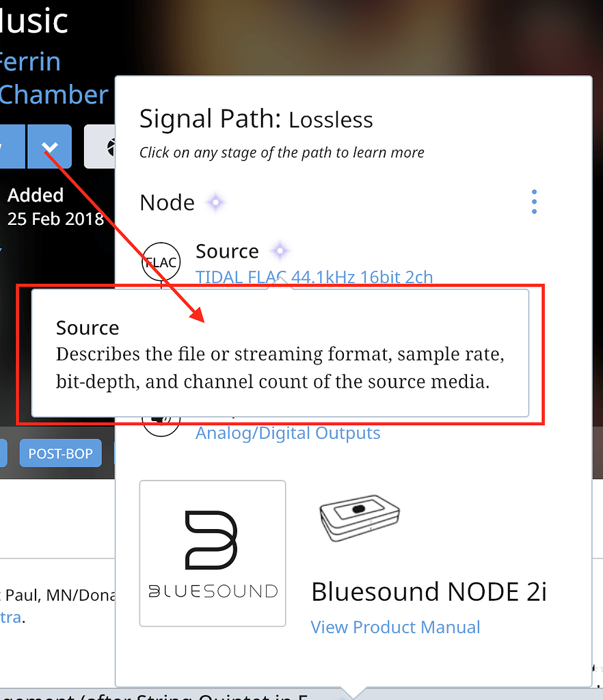The height and width of the screenshot is (700, 603).
Task: Open the blue three-dot options menu
Action: click(x=534, y=202)
